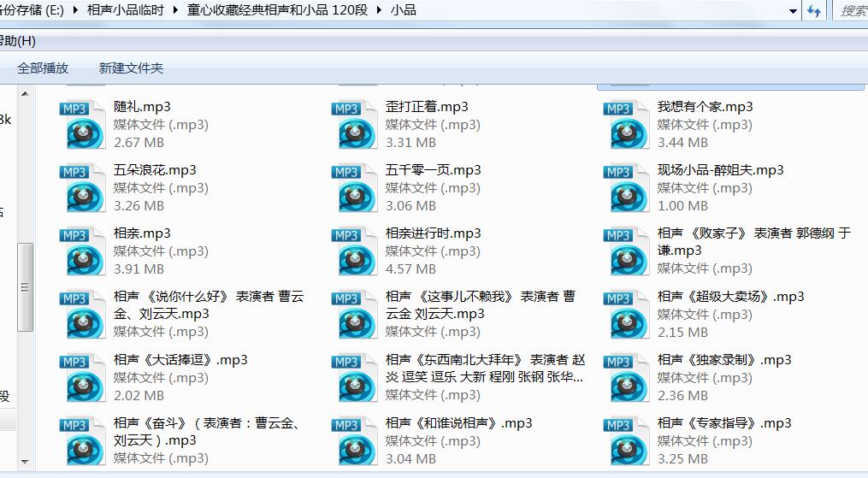Click the 2.67 MB size under 随礼.mp3

tap(139, 143)
